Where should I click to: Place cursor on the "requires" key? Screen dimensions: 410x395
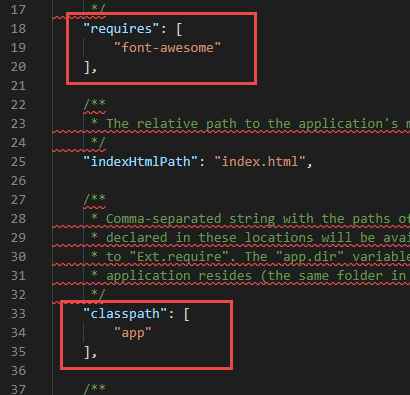[121, 29]
